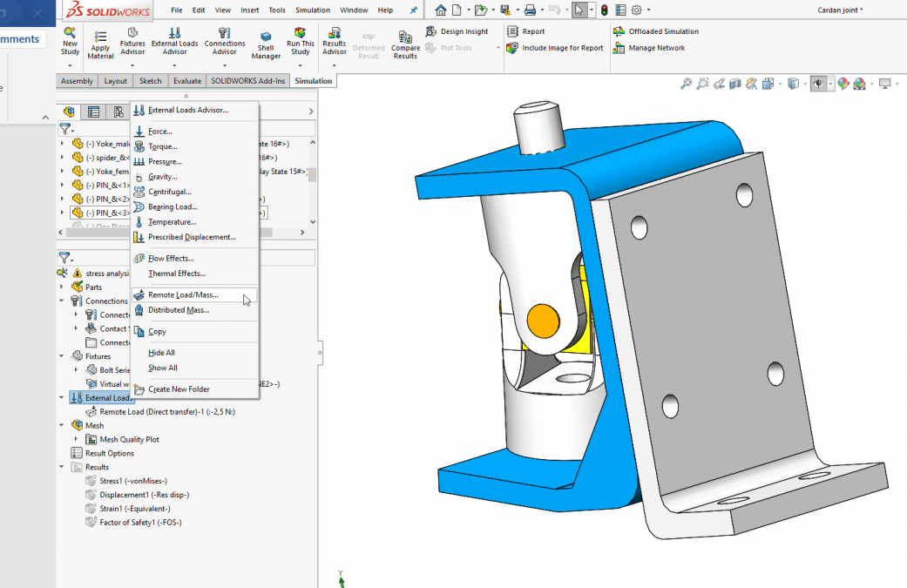Switch to the Evaluate tab

pyautogui.click(x=186, y=81)
